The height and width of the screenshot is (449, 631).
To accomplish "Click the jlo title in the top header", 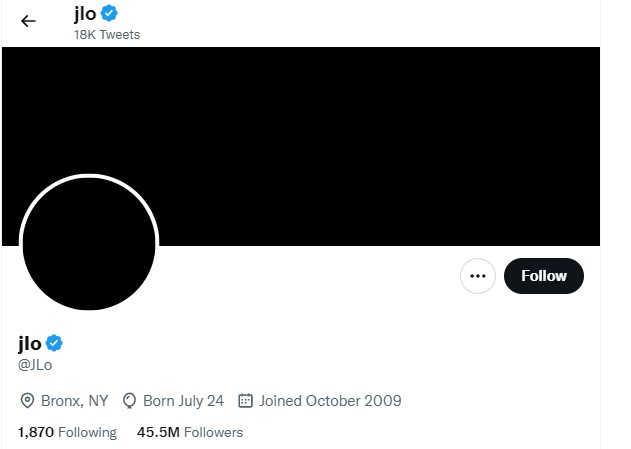I will click(84, 13).
